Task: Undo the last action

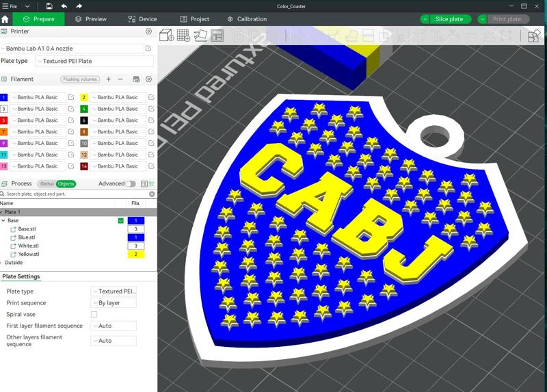Action: tap(64, 6)
